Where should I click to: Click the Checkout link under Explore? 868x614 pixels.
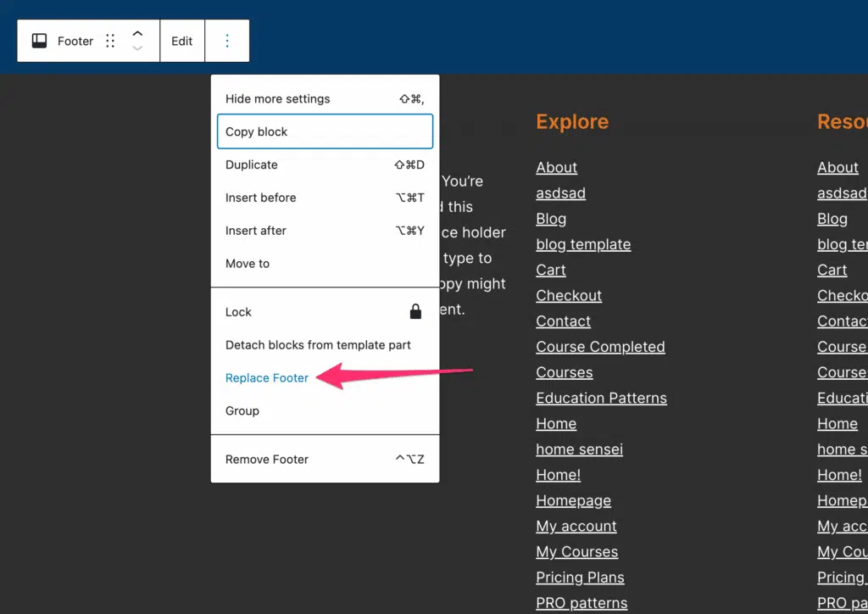(569, 296)
